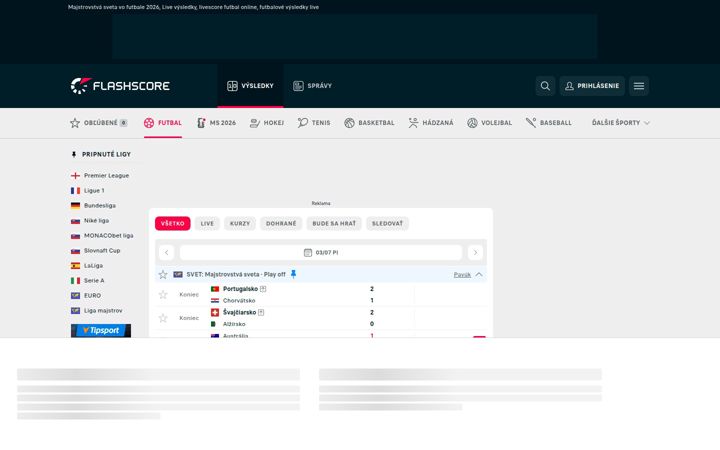The width and height of the screenshot is (720, 450).
Task: Open Slovnaft Cup in pinned leagues
Action: (x=96, y=251)
